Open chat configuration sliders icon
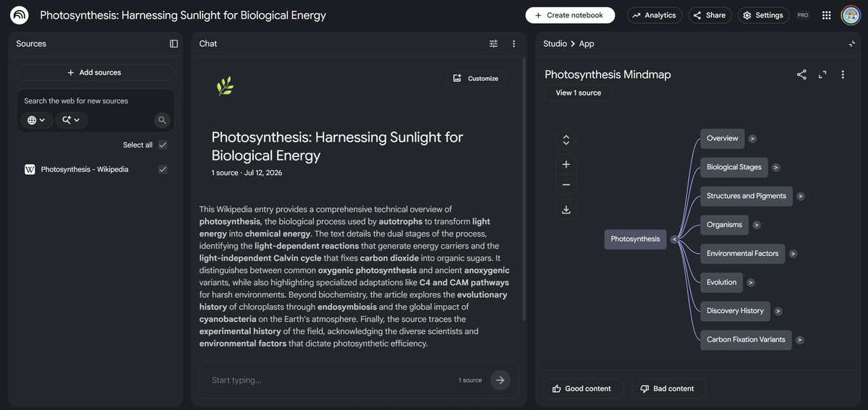This screenshot has height=410, width=868. 493,43
